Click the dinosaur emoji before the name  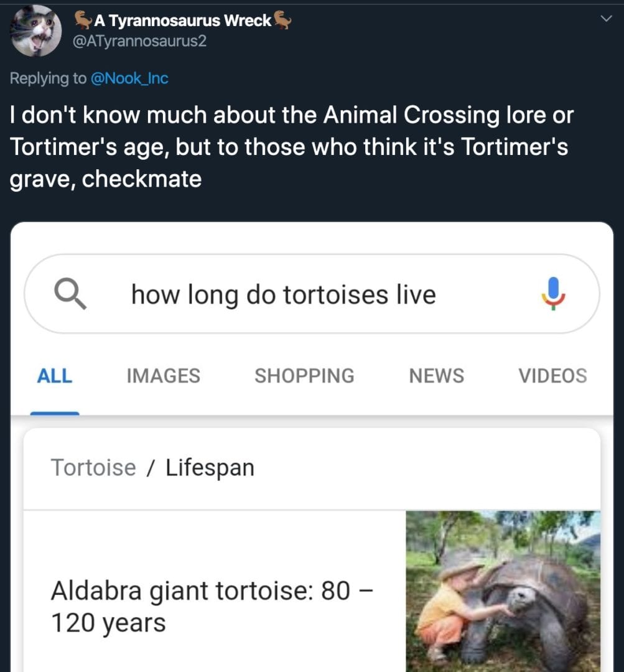pos(83,21)
